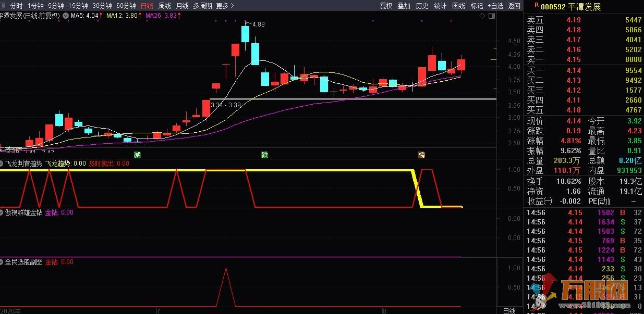Viewport: 644px width, 314px height.
Task: Click the 4.88 high price label on chart
Action: click(259, 24)
